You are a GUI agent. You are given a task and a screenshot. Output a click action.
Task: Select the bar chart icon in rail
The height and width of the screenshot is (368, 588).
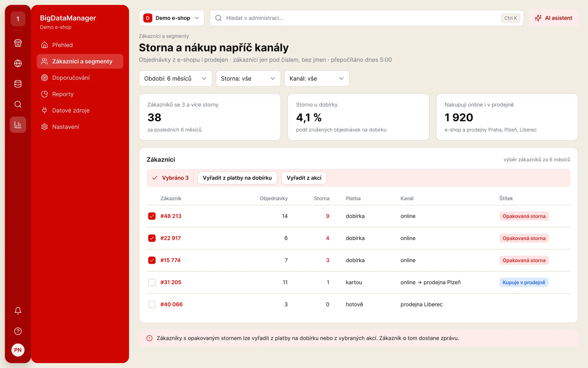[x=18, y=125]
